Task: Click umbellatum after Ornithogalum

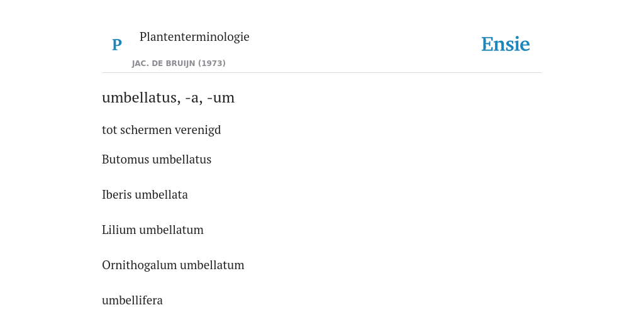Action: click(x=212, y=265)
